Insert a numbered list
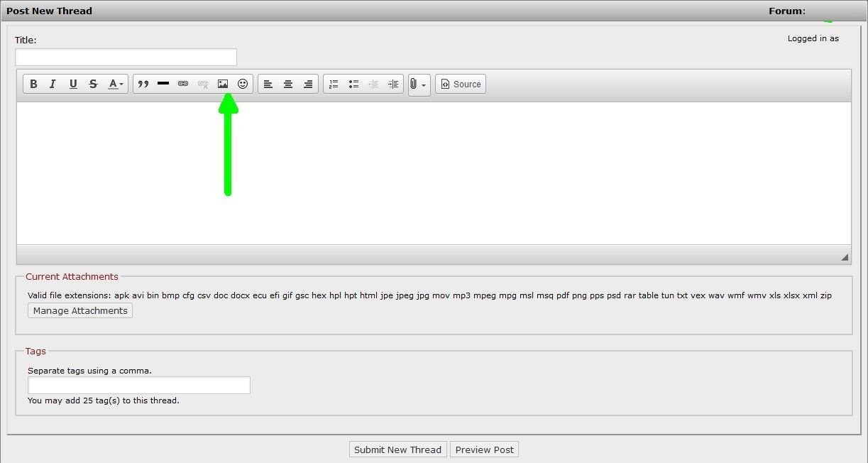868x463 pixels. (x=334, y=84)
